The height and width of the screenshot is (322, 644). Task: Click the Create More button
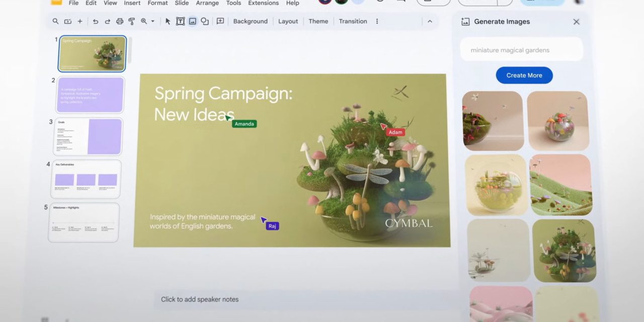pyautogui.click(x=524, y=75)
